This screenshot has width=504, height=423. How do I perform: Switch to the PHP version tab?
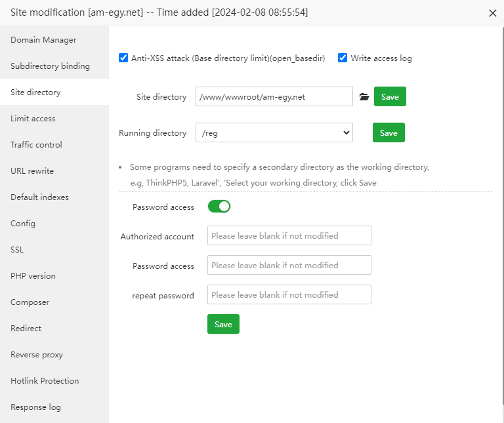coord(33,276)
